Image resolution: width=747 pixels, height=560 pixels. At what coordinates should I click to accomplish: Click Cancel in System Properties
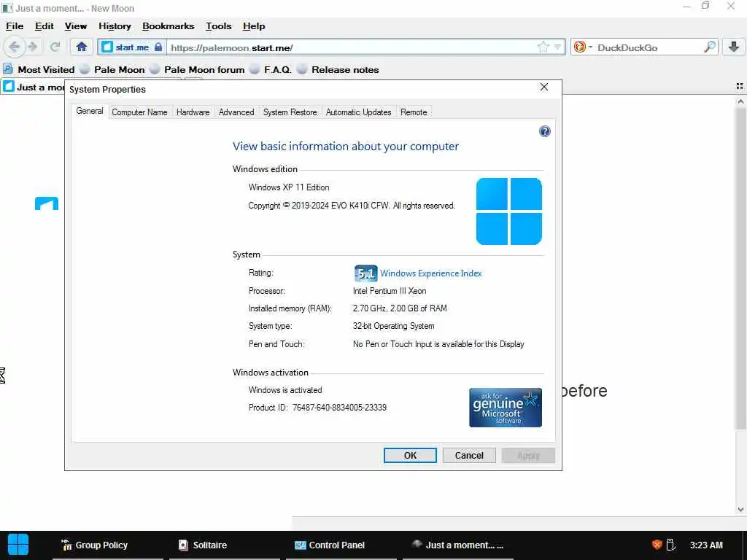pyautogui.click(x=469, y=455)
